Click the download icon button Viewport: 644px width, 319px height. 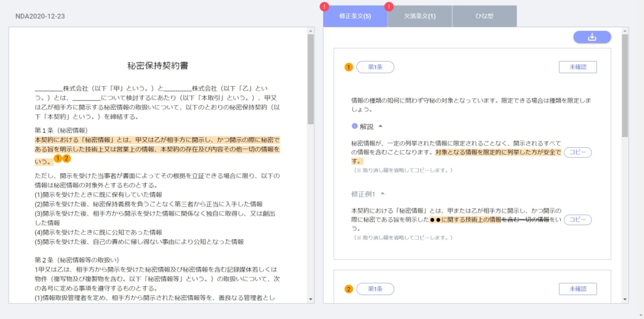coord(592,37)
